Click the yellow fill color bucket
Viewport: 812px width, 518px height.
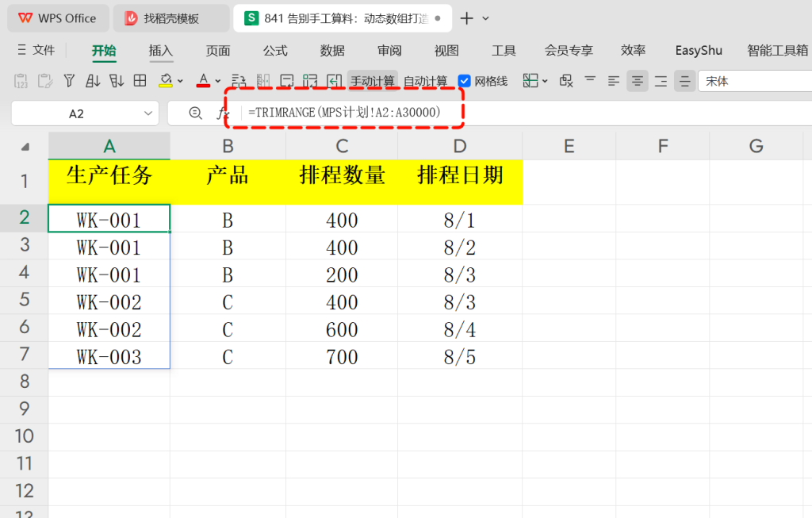point(166,81)
